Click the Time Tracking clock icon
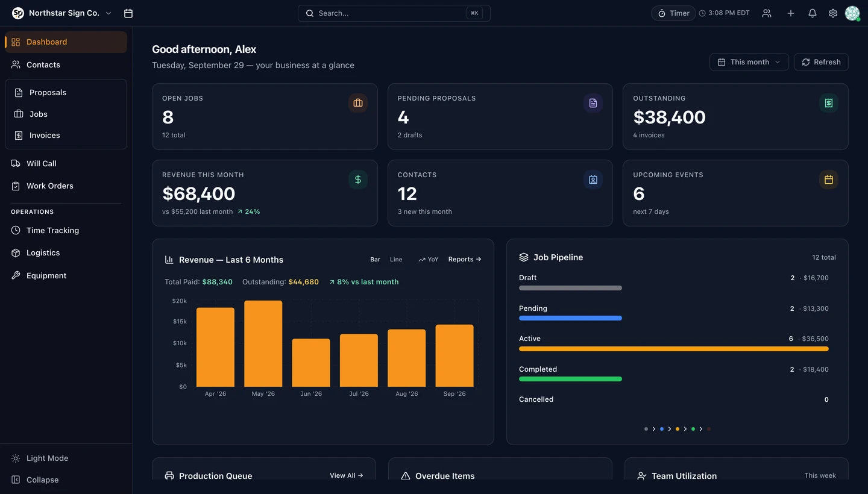 [16, 230]
